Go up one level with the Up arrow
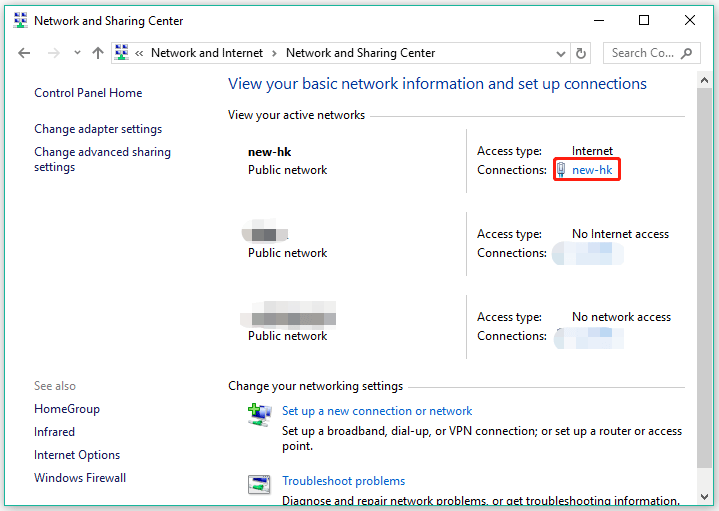Screen dimensions: 719x511 pos(98,53)
